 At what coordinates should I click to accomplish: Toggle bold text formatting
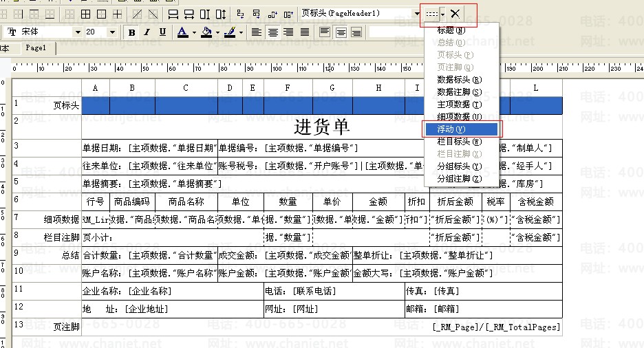pos(131,32)
